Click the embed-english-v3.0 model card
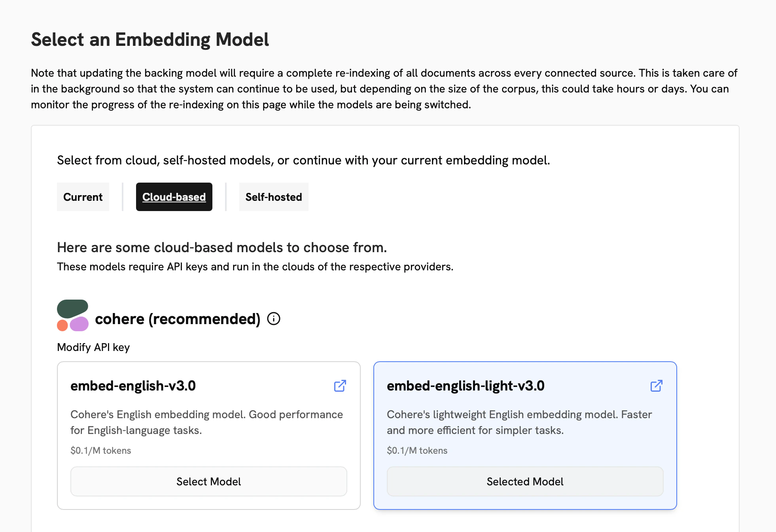The width and height of the screenshot is (776, 532). [208, 435]
